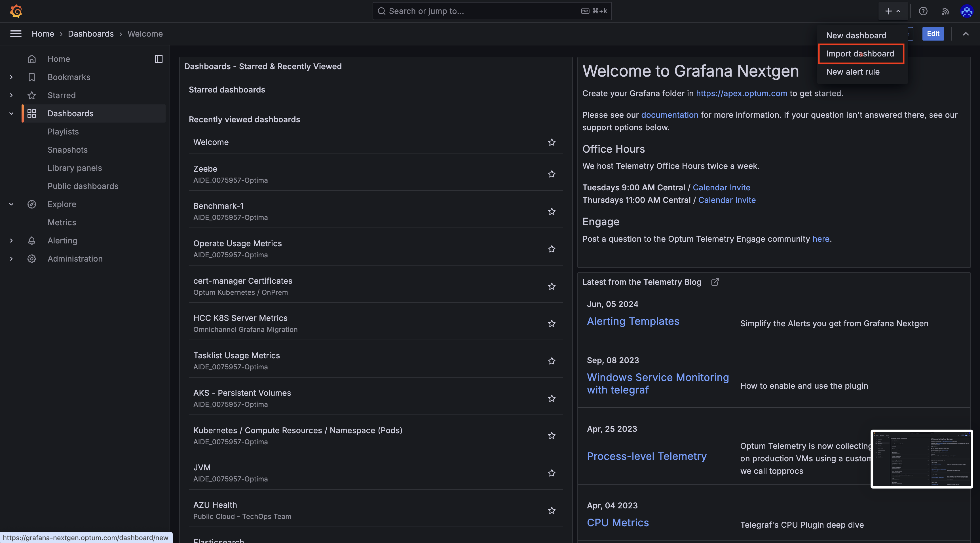Screen dimensions: 980x543
Task: Click the screenshot preview thumbnail
Action: [x=921, y=459]
